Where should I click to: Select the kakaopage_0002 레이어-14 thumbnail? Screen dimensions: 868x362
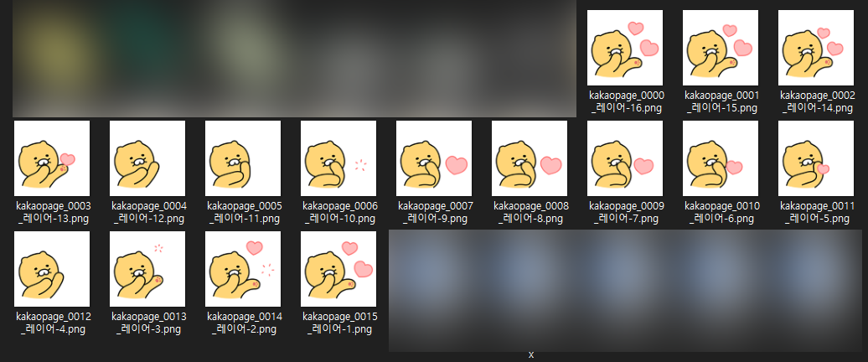[x=816, y=48]
